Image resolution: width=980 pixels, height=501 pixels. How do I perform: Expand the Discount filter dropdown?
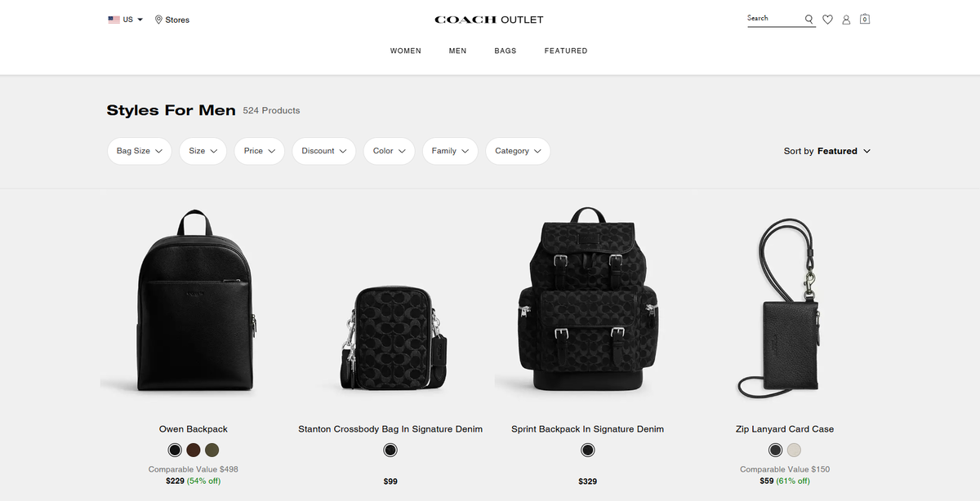[324, 151]
